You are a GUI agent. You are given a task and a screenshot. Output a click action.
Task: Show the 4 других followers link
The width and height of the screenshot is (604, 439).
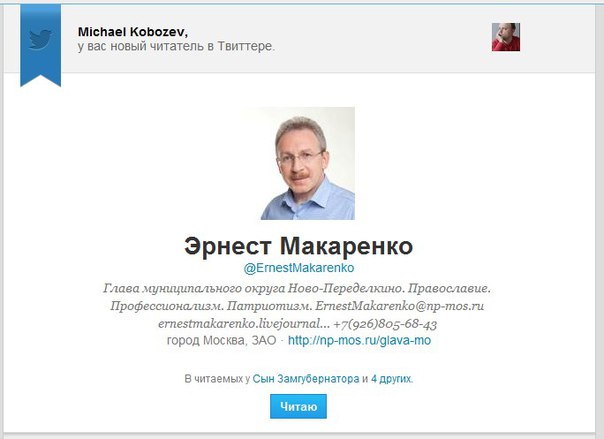click(391, 379)
